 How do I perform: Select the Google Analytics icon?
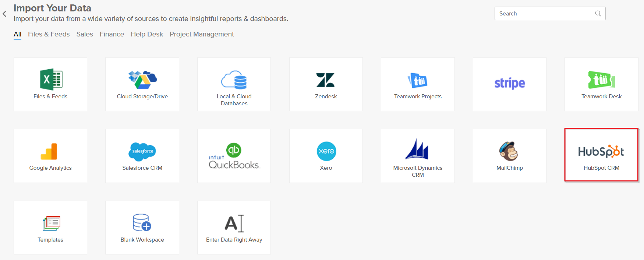click(x=49, y=151)
